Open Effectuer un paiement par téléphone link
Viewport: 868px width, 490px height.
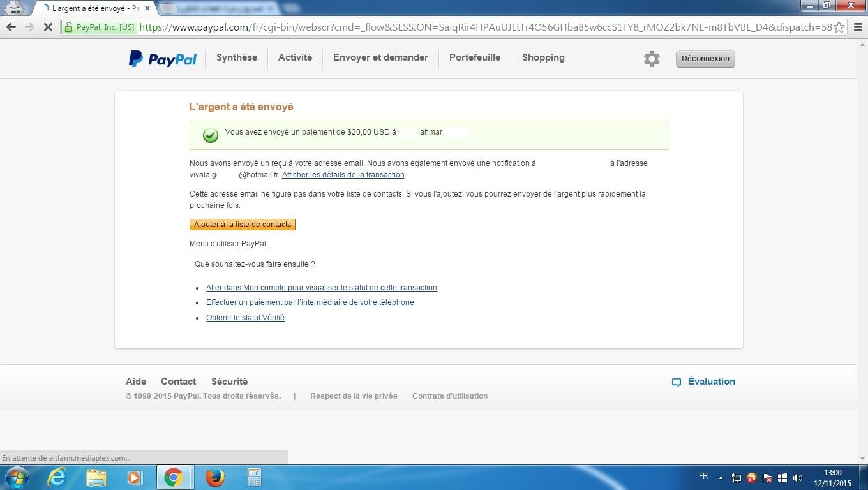[310, 302]
